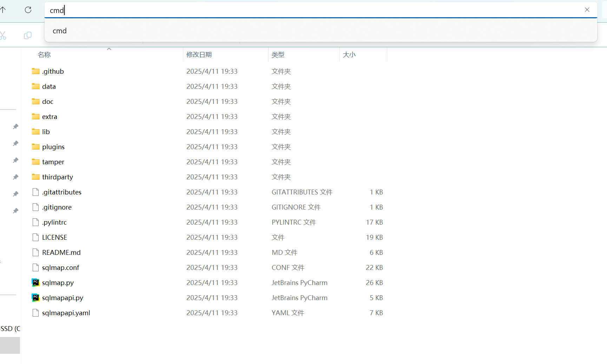Click the MD 文件 type cell
607x364 pixels.
point(284,252)
